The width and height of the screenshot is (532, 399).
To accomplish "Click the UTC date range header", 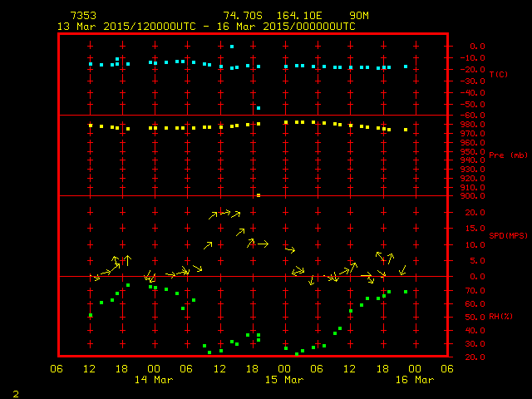I will pyautogui.click(x=206, y=26).
